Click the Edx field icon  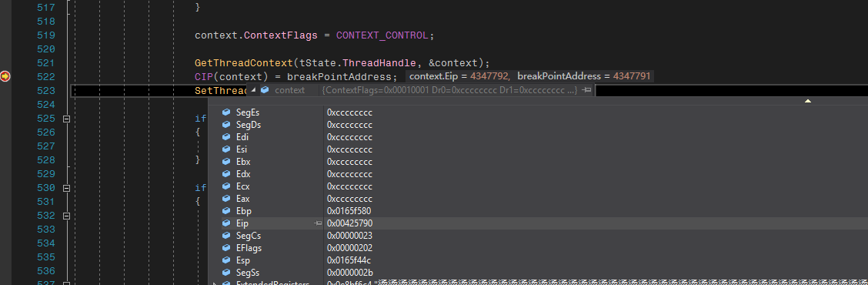coord(226,174)
